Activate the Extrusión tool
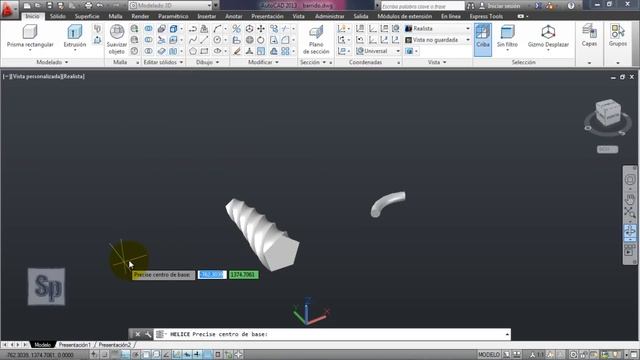This screenshot has width=640, height=360. [x=75, y=36]
